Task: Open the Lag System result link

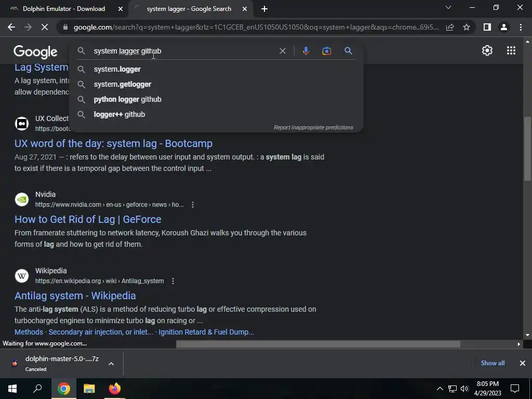Action: 42,68
